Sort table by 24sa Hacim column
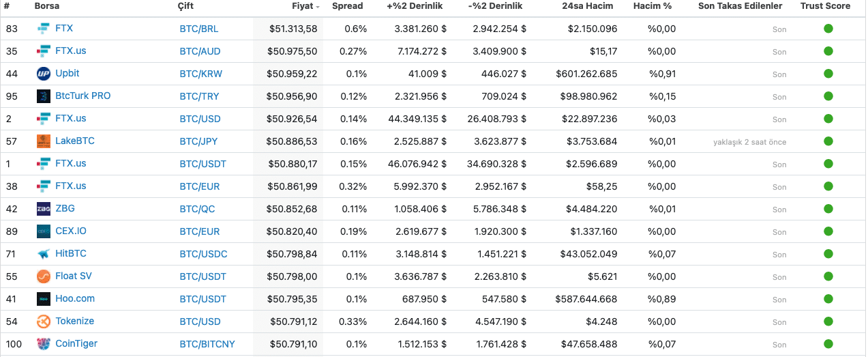The height and width of the screenshot is (357, 868). pyautogui.click(x=588, y=6)
